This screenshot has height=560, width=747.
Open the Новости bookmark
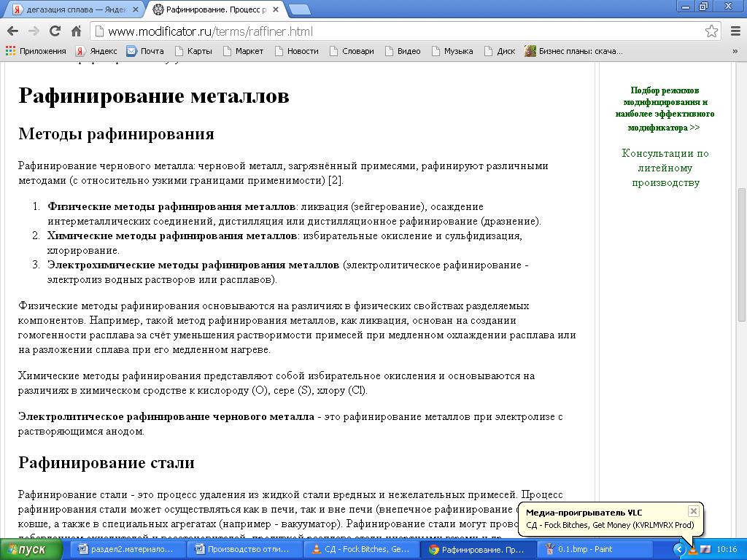[x=296, y=51]
